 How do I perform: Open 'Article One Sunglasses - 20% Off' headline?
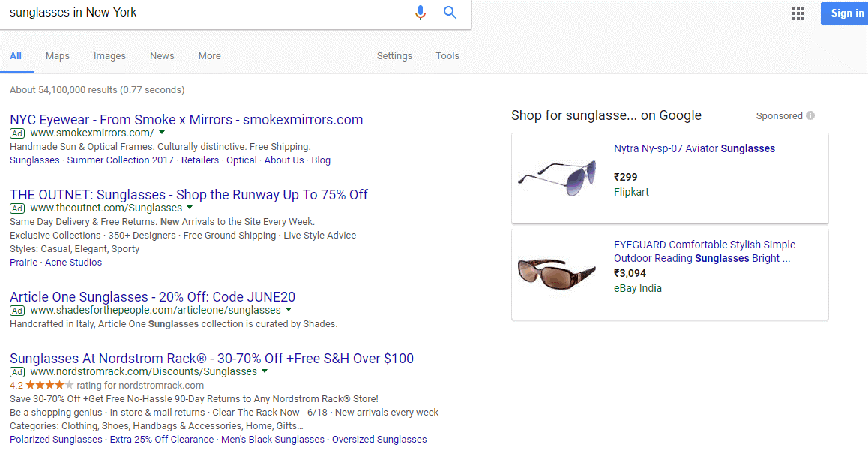click(153, 297)
